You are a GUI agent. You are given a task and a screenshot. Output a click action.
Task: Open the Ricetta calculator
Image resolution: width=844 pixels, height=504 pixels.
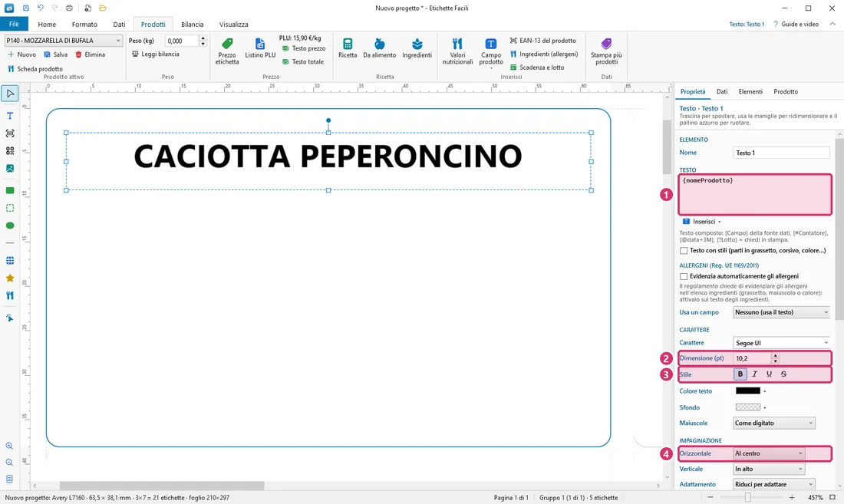coord(348,48)
